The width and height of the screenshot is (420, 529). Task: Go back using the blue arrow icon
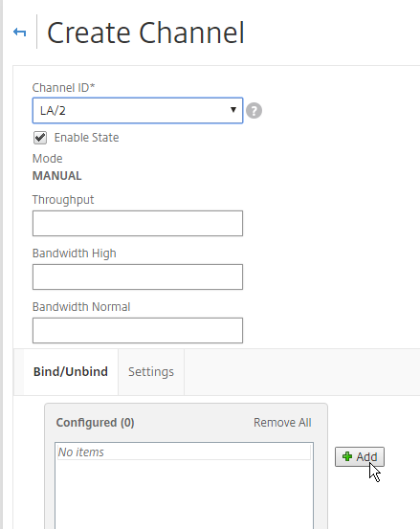[19, 33]
